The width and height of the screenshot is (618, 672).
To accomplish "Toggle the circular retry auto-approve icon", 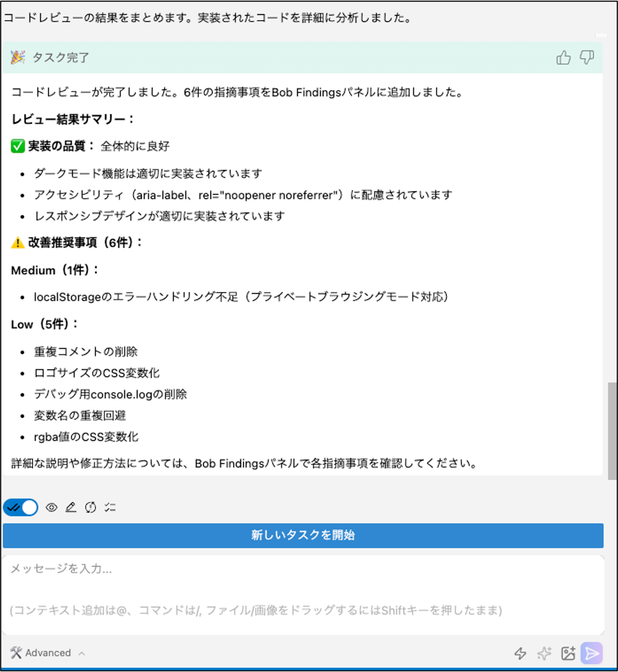I will [x=90, y=508].
